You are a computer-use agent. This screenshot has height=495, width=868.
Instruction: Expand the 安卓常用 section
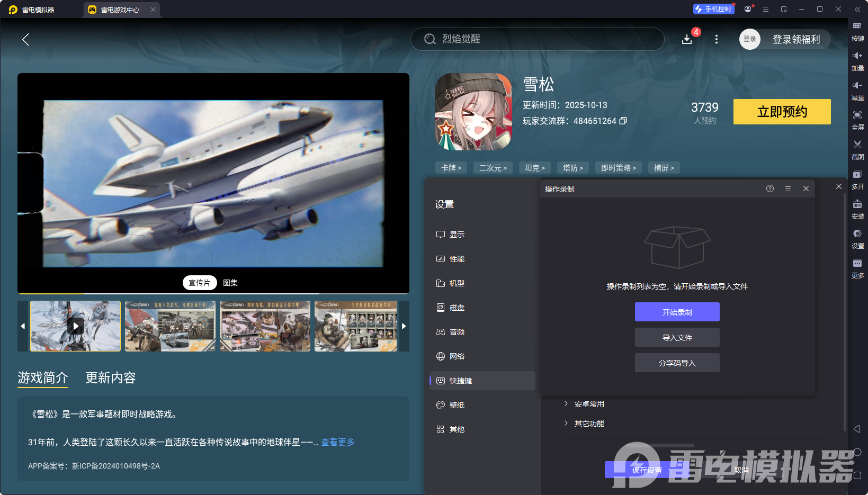point(589,403)
